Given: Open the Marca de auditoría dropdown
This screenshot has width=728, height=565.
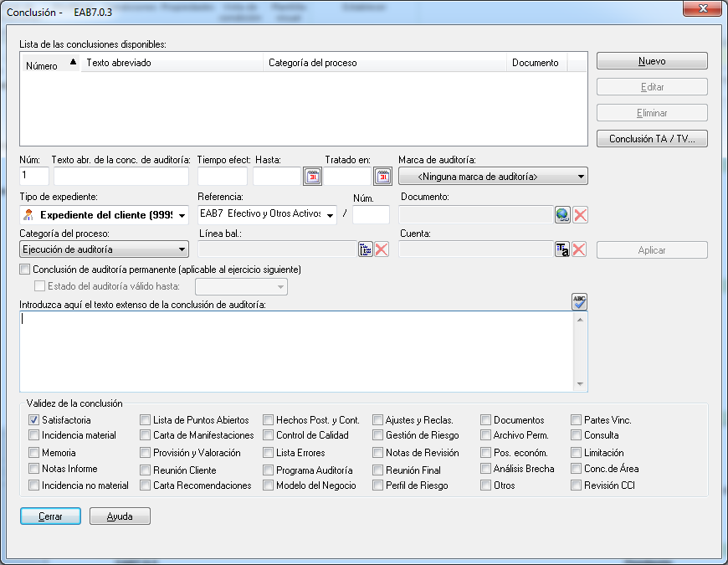Looking at the screenshot, I should (493, 177).
